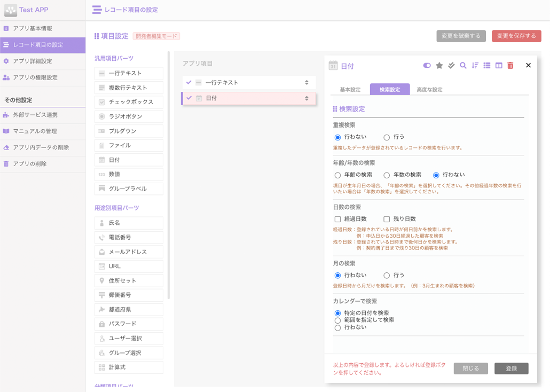The width and height of the screenshot is (550, 392).
Task: Select 年齢の検索 radio button
Action: pyautogui.click(x=338, y=175)
